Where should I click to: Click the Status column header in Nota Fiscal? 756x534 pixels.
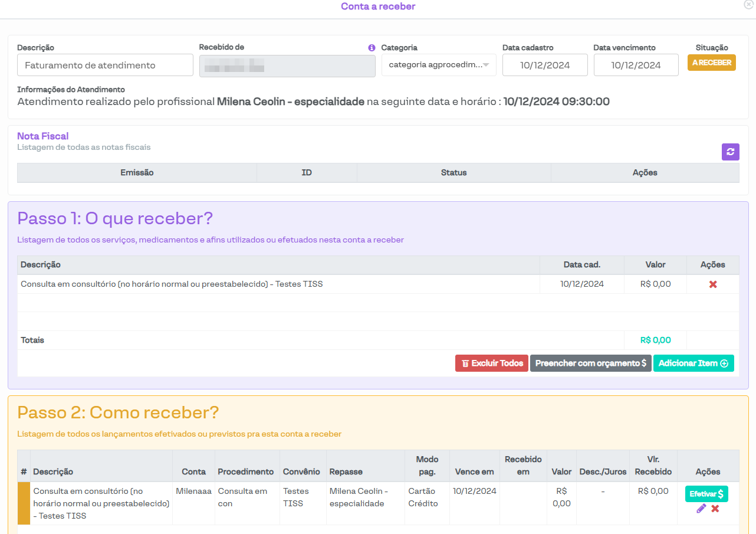tap(453, 173)
